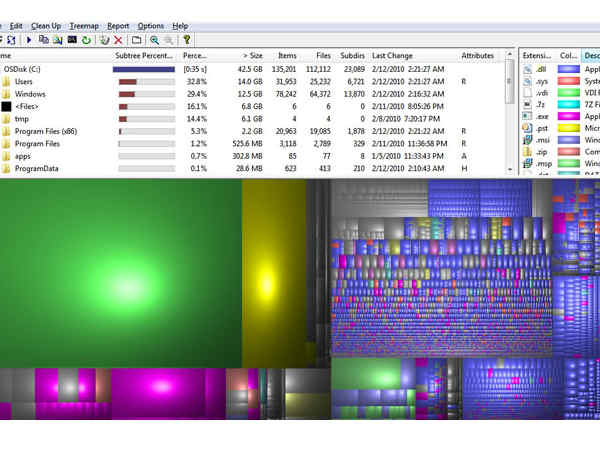600x450 pixels.
Task: Click the Zoom In magnifier icon
Action: (x=154, y=40)
